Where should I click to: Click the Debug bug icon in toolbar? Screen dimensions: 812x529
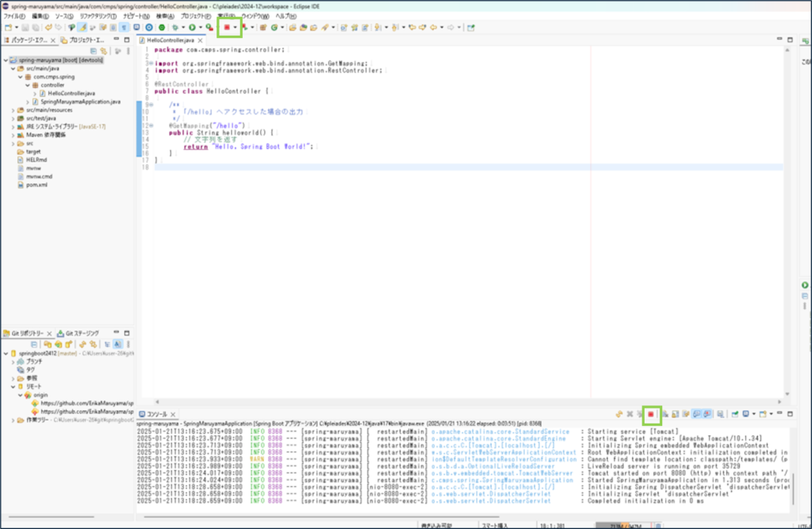pos(176,28)
